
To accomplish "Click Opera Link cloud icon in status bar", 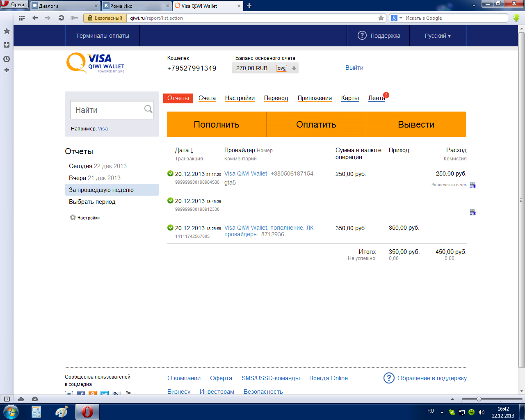I will [21, 399].
